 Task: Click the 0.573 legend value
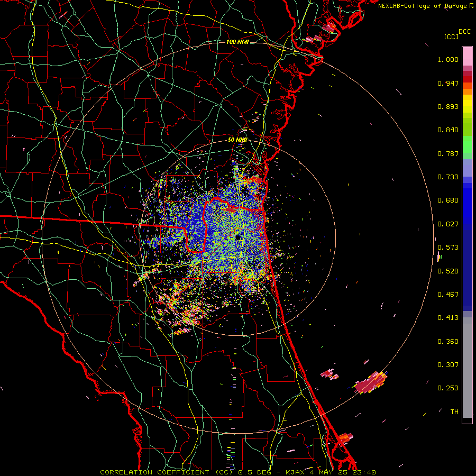[x=448, y=248]
